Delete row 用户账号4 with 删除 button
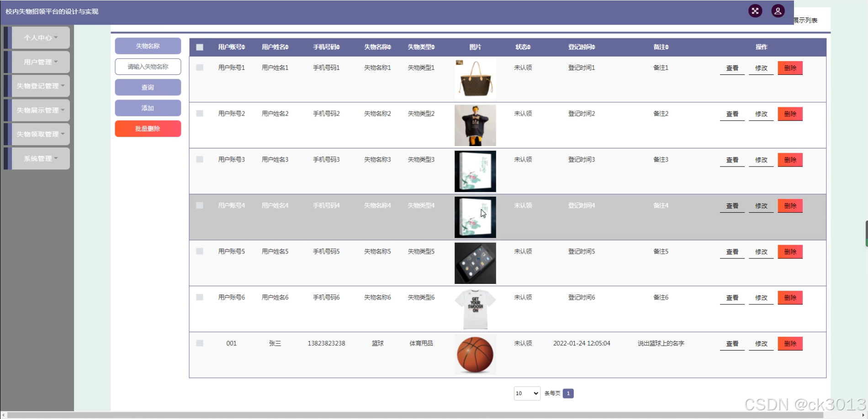 point(790,206)
